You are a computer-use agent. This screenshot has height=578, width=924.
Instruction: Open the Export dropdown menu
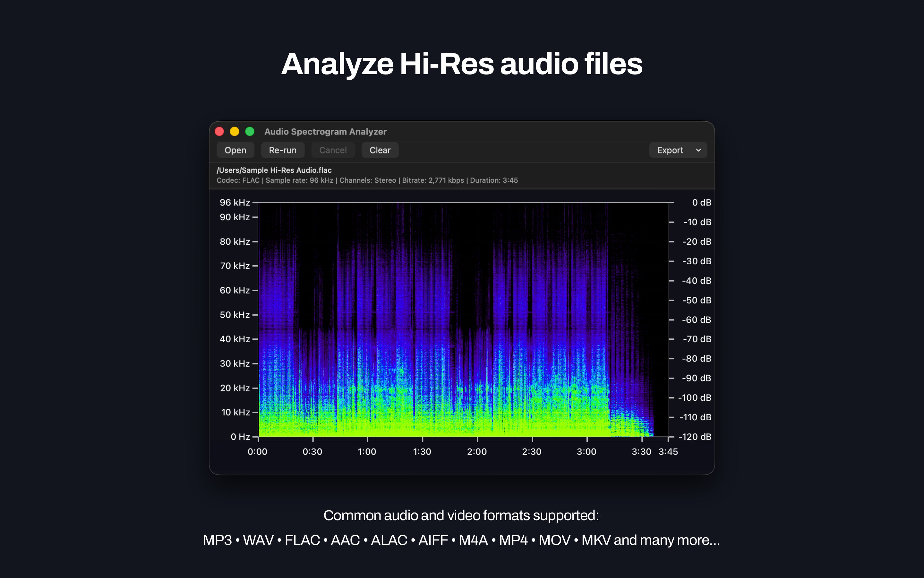pyautogui.click(x=678, y=150)
